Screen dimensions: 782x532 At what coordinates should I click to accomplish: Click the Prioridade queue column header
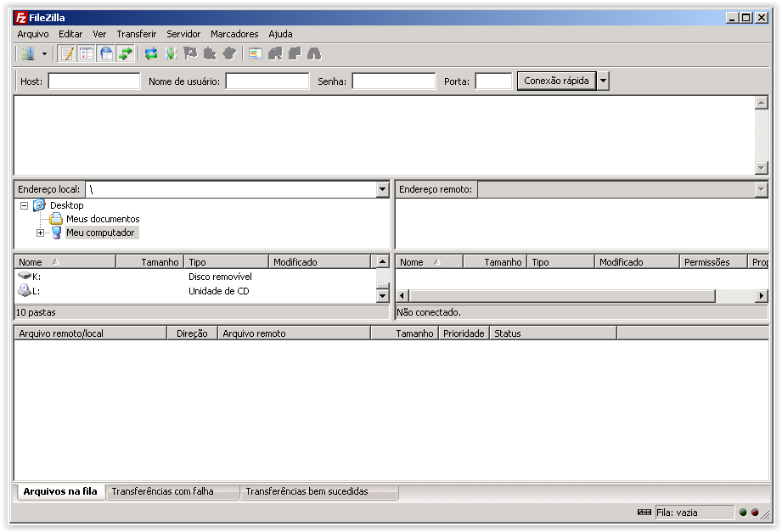(464, 333)
